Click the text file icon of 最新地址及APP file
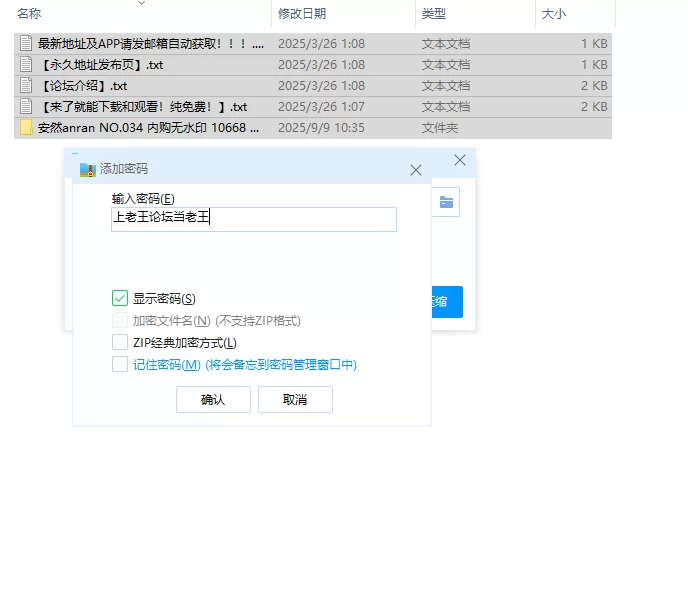 (26, 44)
